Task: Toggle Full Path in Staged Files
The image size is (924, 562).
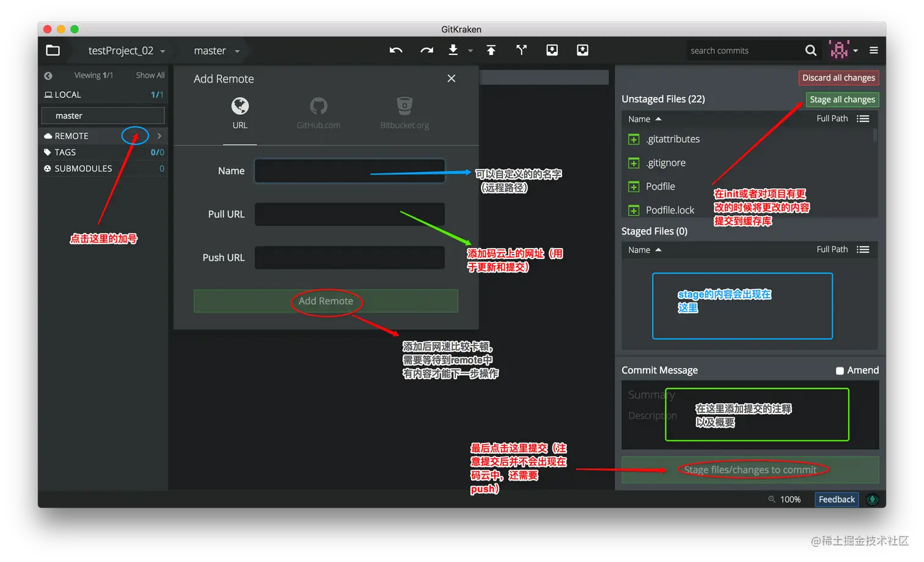Action: click(x=832, y=249)
